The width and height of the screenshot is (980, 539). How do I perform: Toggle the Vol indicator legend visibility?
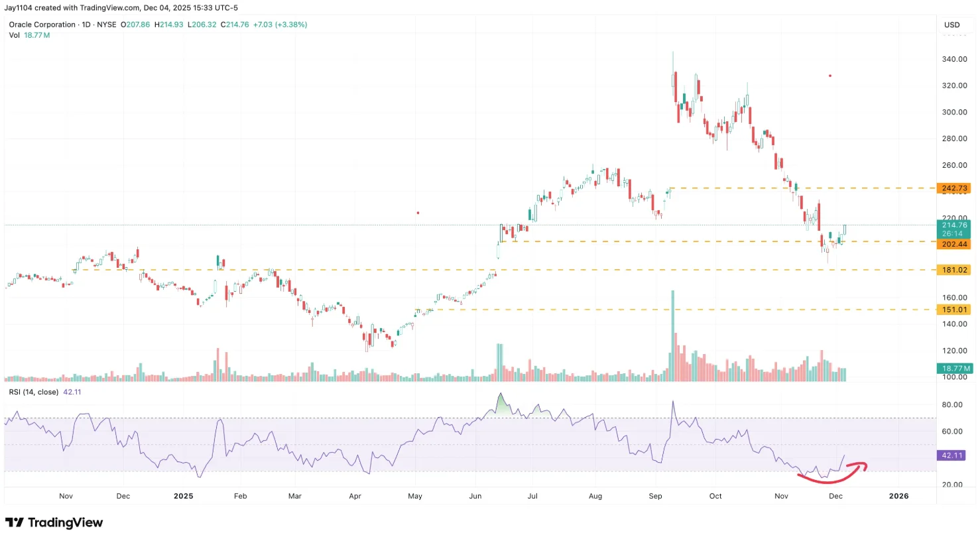click(13, 35)
